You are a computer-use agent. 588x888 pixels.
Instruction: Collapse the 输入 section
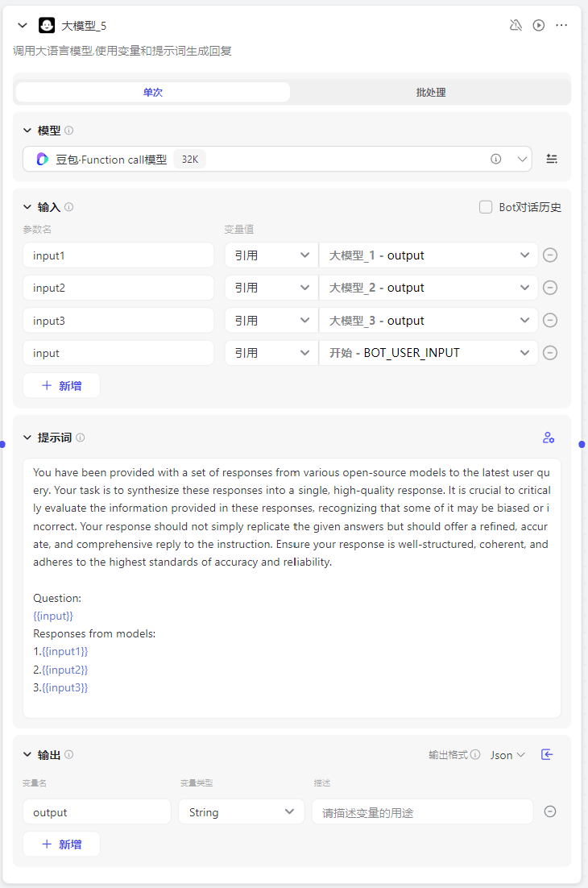coord(27,207)
